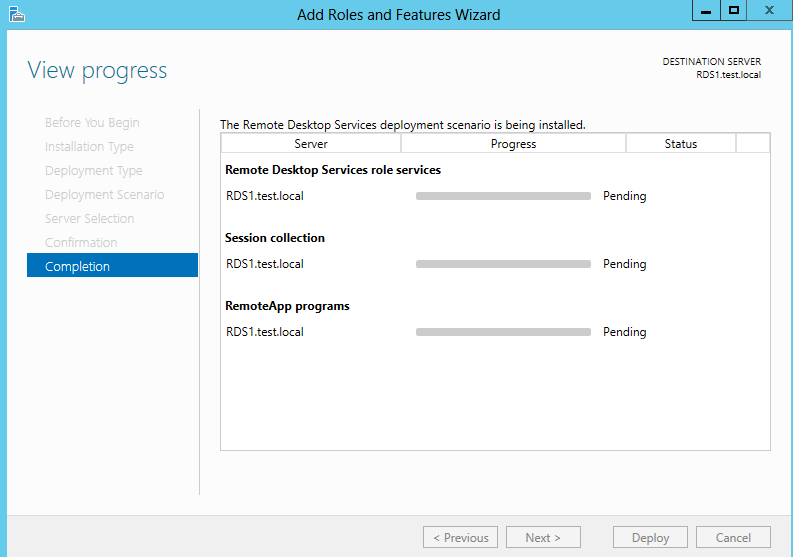Click the Server column header
The image size is (793, 557).
(311, 144)
